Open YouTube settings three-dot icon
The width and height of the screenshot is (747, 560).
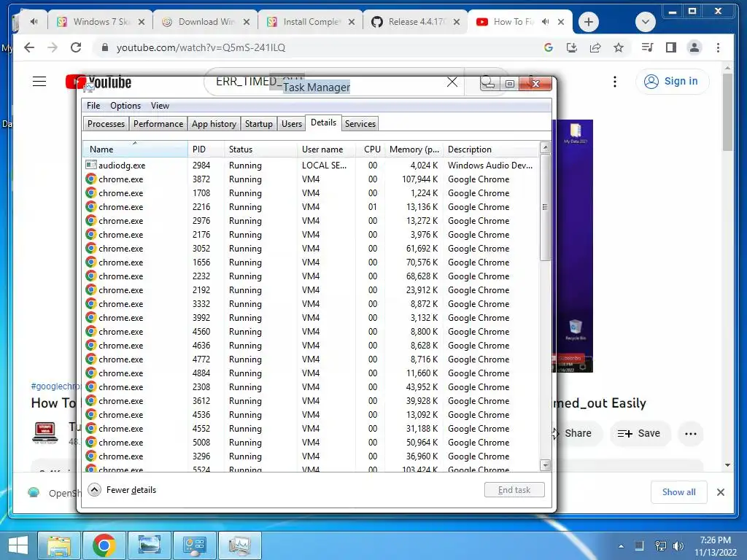(x=615, y=82)
